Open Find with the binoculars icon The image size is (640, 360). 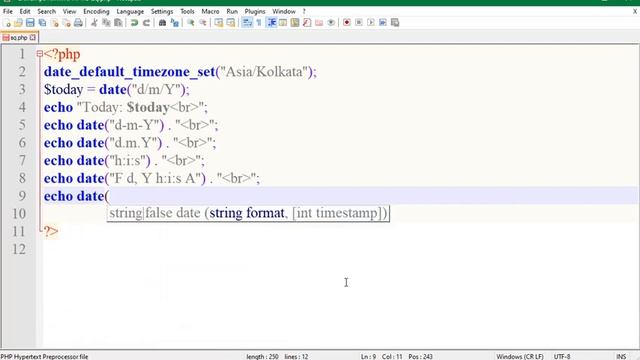click(162, 23)
